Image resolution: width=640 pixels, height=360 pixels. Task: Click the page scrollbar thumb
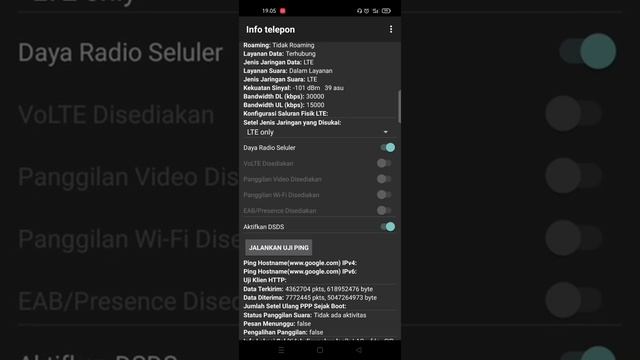click(x=399, y=106)
